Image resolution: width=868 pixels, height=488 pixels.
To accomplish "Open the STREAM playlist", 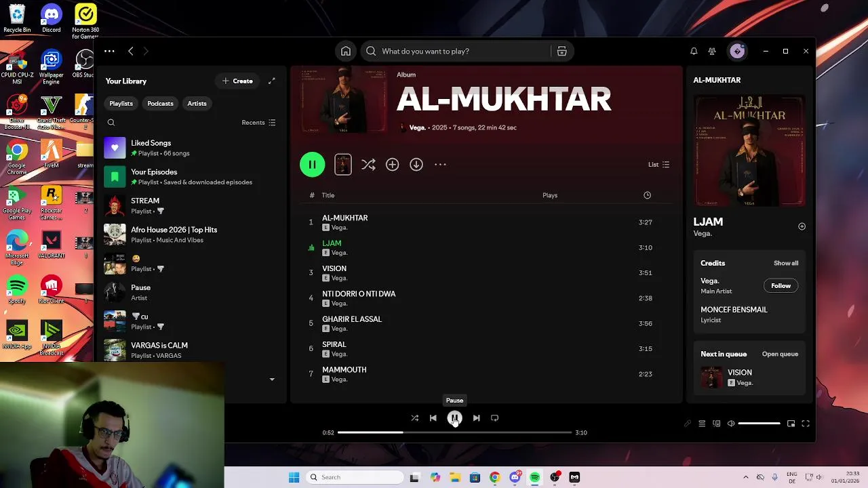I will 190,205.
